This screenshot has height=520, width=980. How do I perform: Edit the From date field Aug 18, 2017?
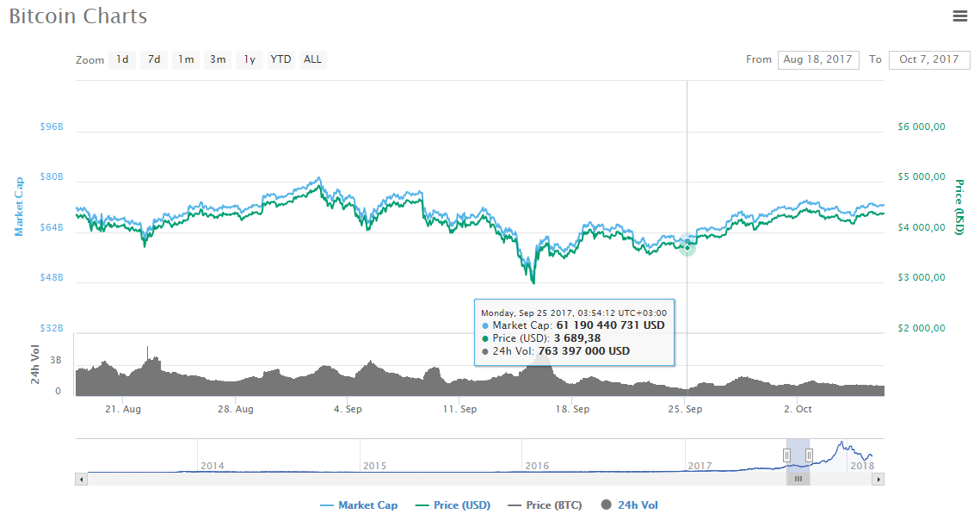[818, 59]
